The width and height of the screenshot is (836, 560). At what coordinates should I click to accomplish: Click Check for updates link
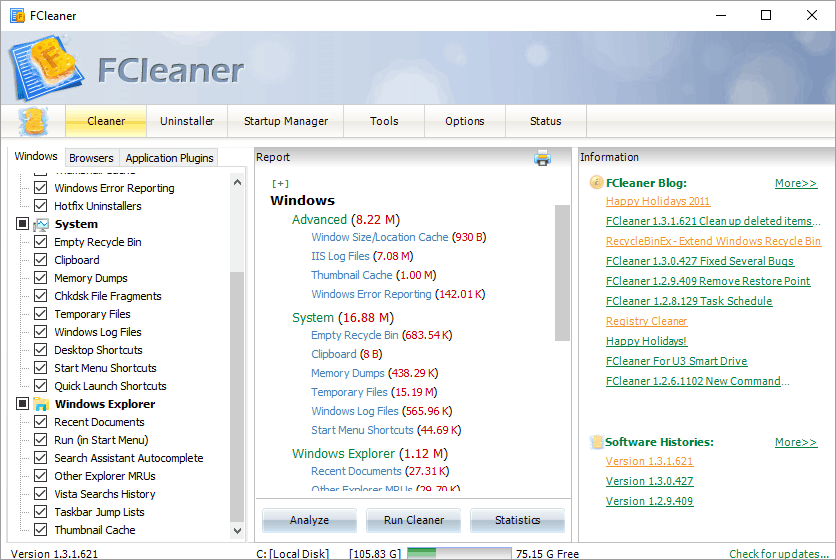[x=778, y=554]
